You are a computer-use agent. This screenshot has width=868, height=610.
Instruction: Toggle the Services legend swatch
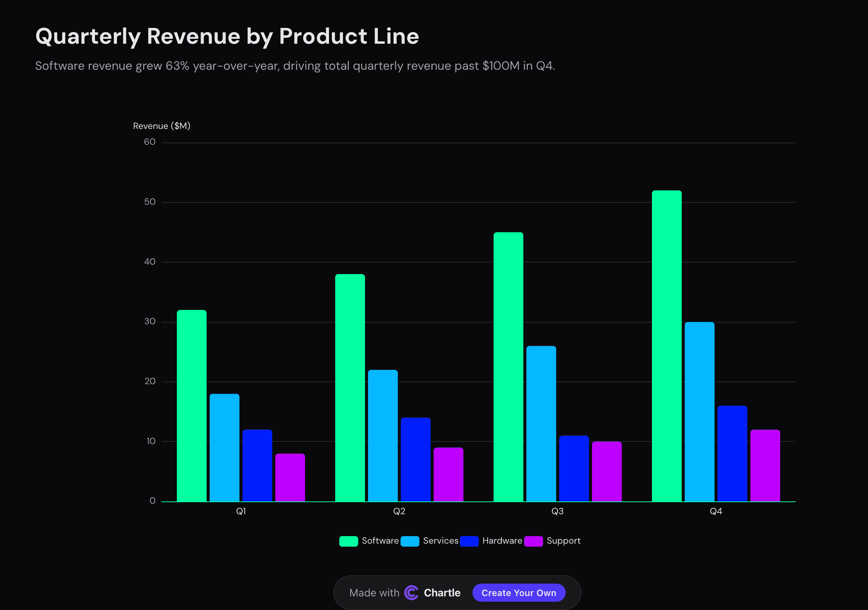pyautogui.click(x=409, y=541)
